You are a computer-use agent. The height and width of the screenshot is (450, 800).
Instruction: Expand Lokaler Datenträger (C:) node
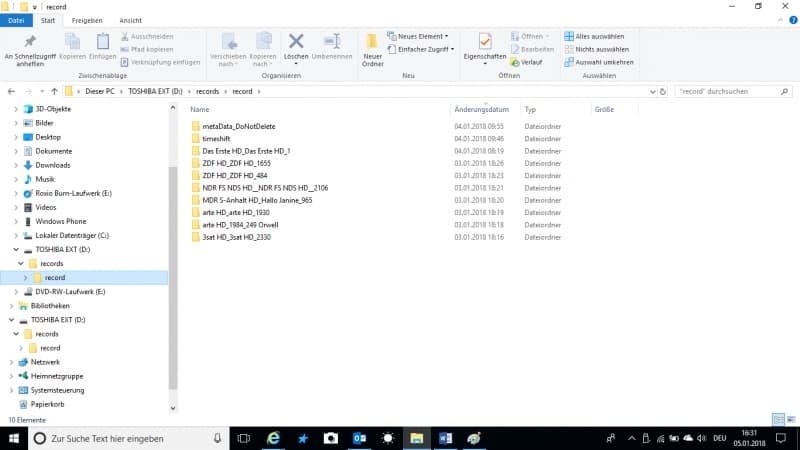coord(16,235)
